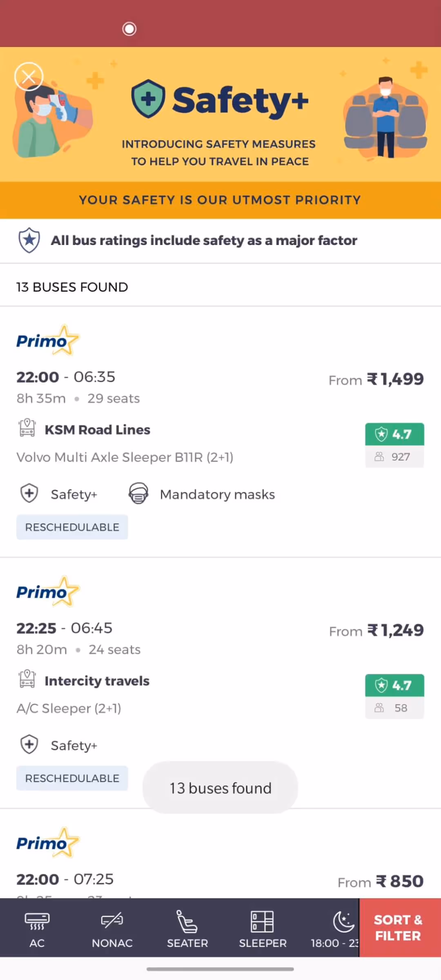
Task: Select the SLEEPER filter icon
Action: pos(262,921)
